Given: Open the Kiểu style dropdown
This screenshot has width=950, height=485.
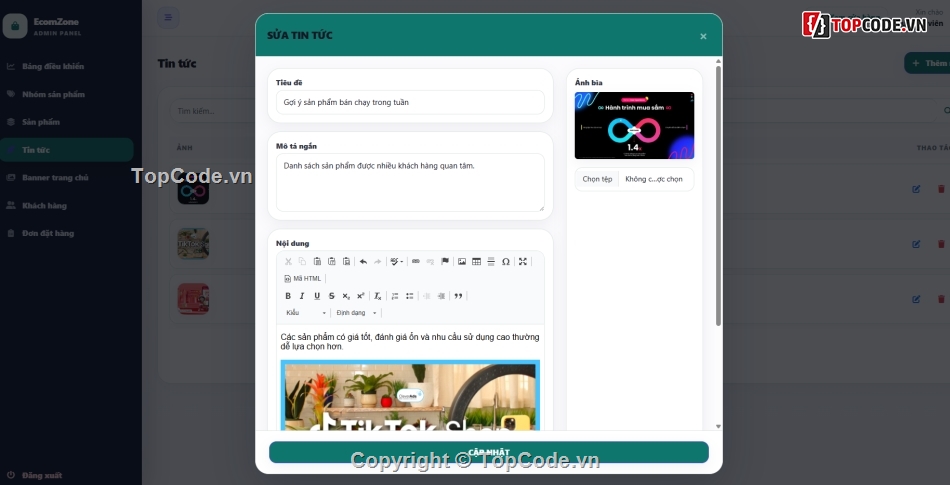Looking at the screenshot, I should pos(306,313).
